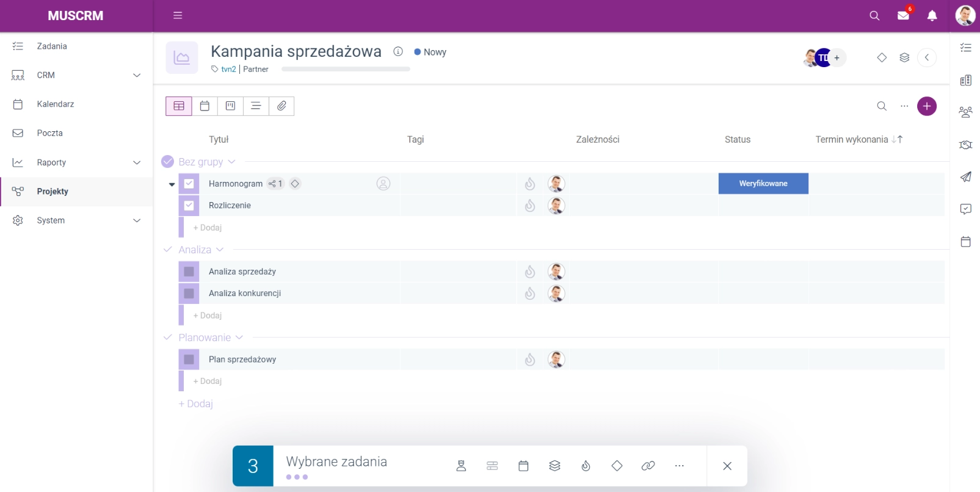Expand the System sidebar submenu
Viewport: 980px width, 492px height.
[x=137, y=220]
